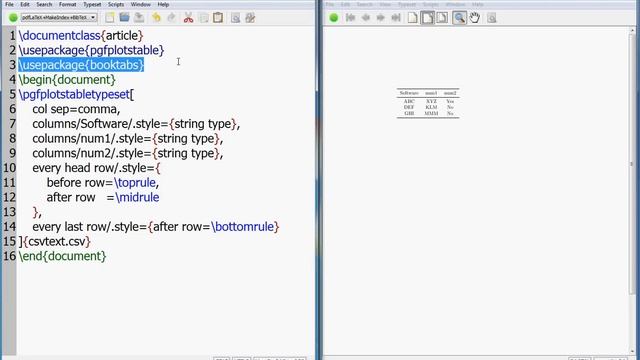The width and height of the screenshot is (640, 360).
Task: Click the highlighted \usepackage{booktabs} line
Action: click(81, 65)
